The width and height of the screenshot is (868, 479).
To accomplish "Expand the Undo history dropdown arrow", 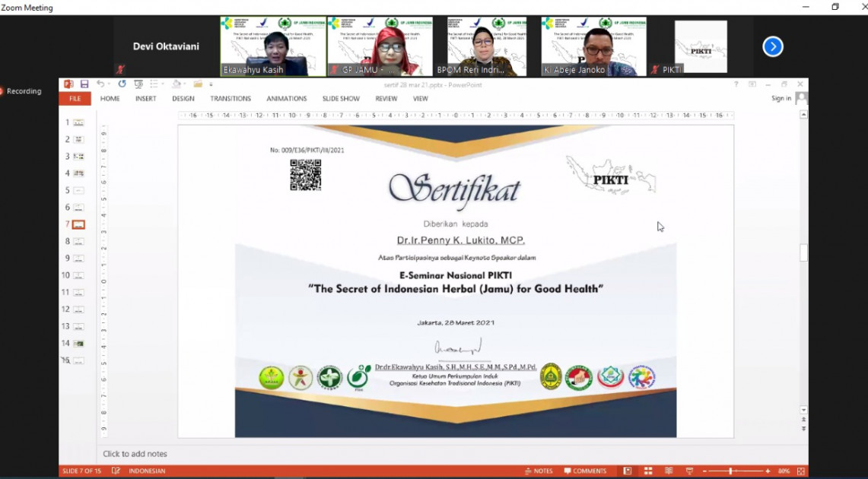I will coord(110,84).
